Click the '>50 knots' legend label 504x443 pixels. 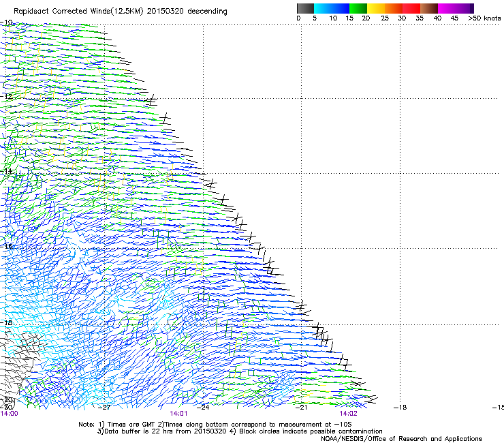pos(484,18)
